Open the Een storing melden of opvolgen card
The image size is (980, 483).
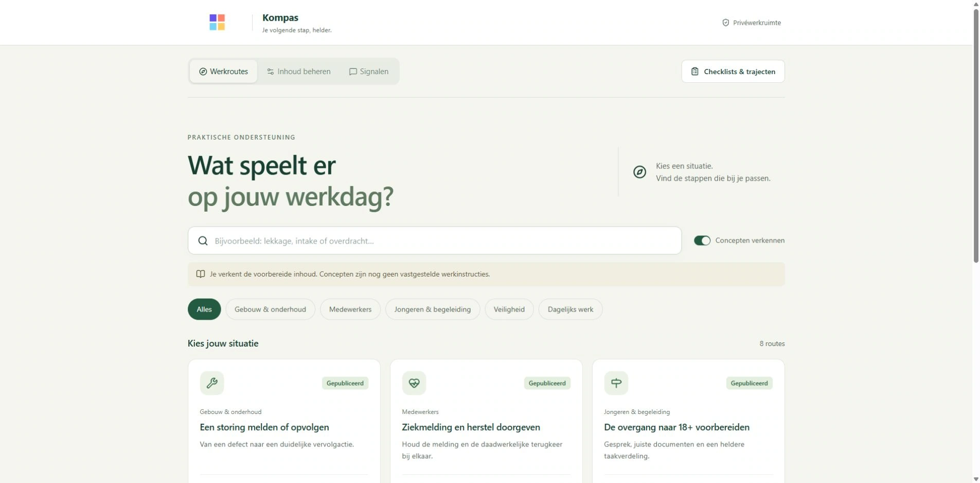(284, 421)
